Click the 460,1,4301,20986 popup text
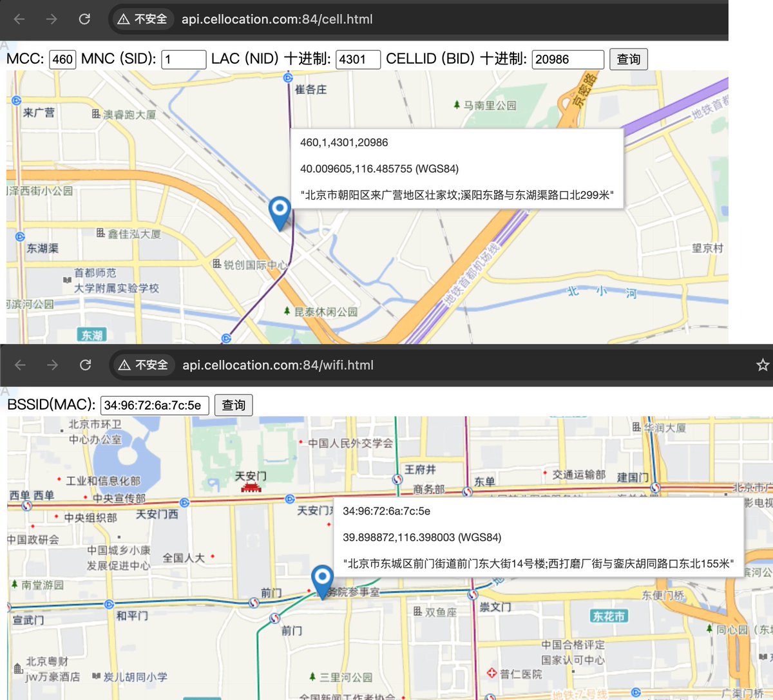This screenshot has width=773, height=700. [x=344, y=142]
